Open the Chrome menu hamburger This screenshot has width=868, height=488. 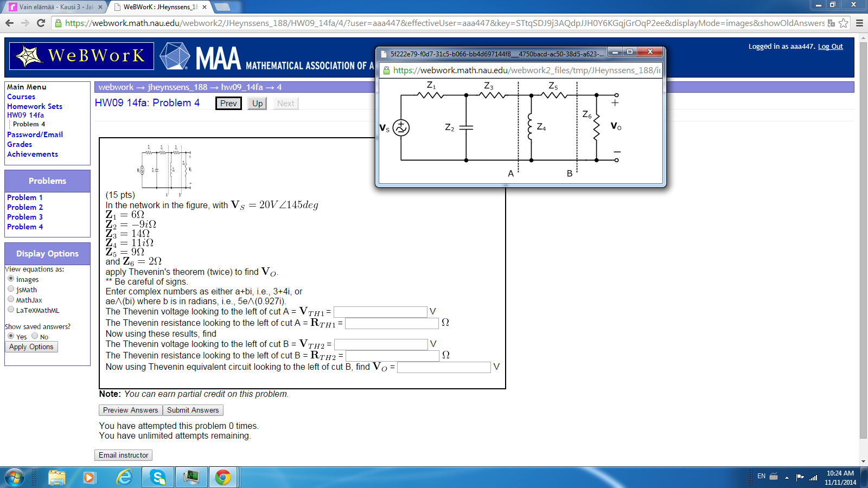click(858, 23)
